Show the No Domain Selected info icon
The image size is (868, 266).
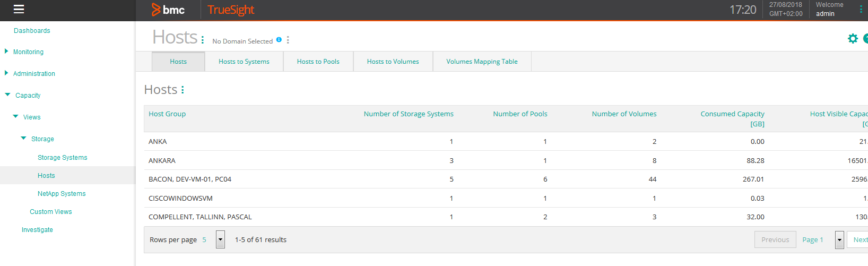[x=279, y=39]
